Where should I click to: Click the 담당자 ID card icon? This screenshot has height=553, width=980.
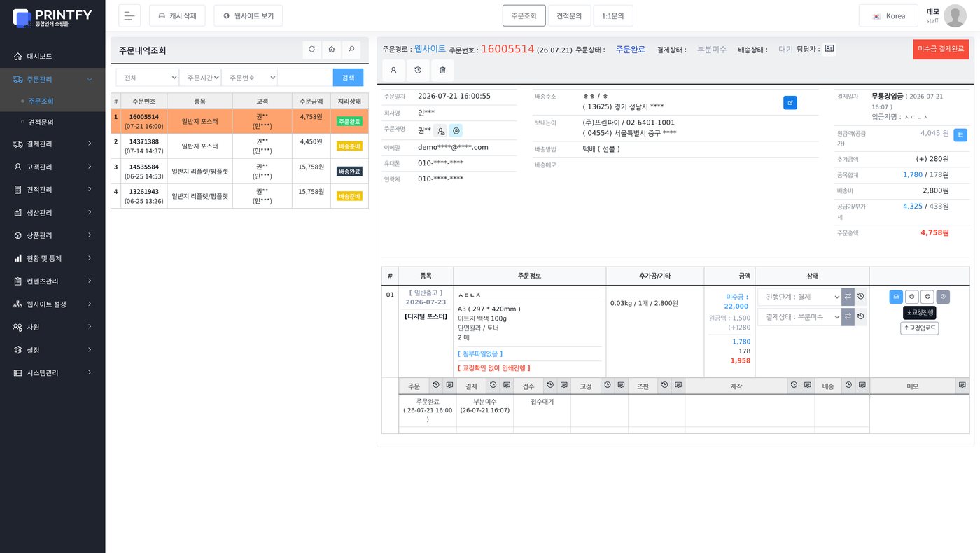point(829,49)
